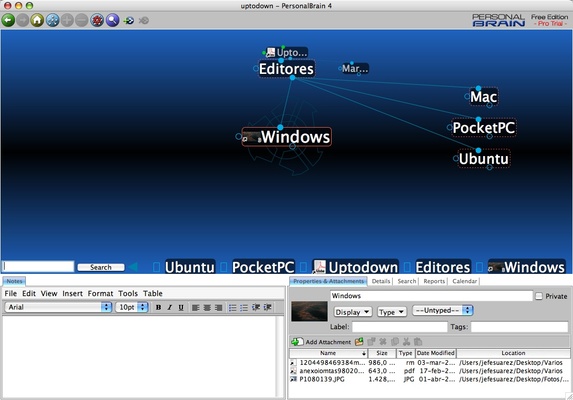The height and width of the screenshot is (400, 573).
Task: Open the Tools menu in Notes
Action: 128,293
